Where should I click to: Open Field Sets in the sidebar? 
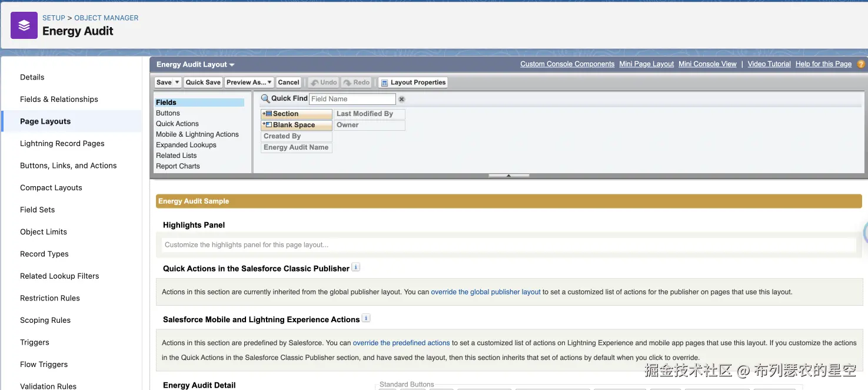(38, 210)
